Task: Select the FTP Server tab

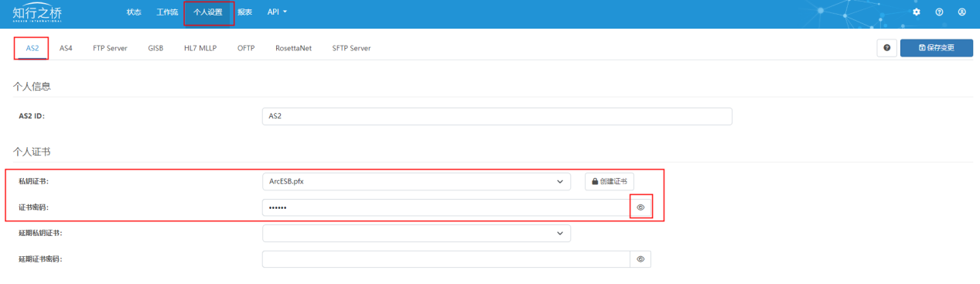Action: 110,48
